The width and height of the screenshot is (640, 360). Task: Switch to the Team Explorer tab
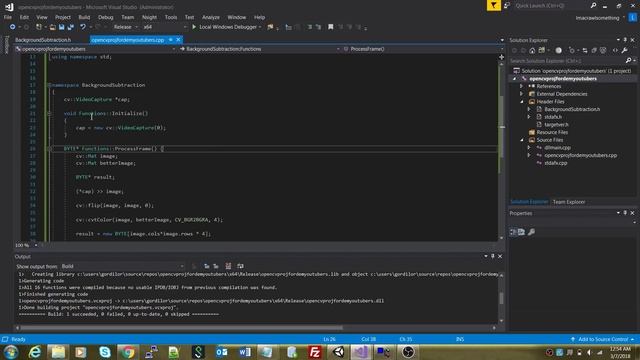tap(569, 202)
